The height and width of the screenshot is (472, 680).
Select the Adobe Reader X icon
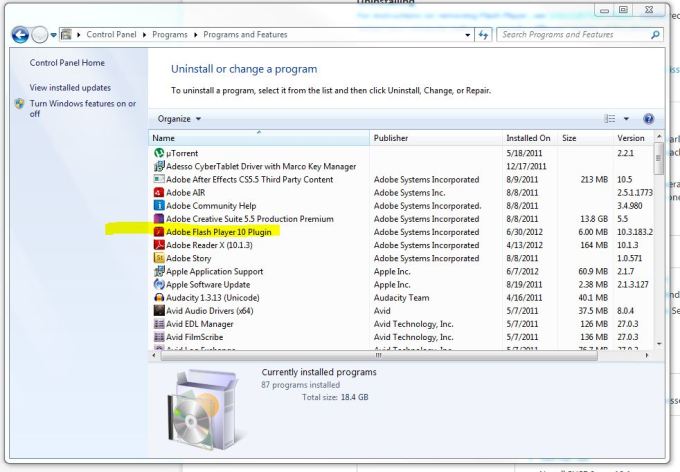tap(158, 245)
